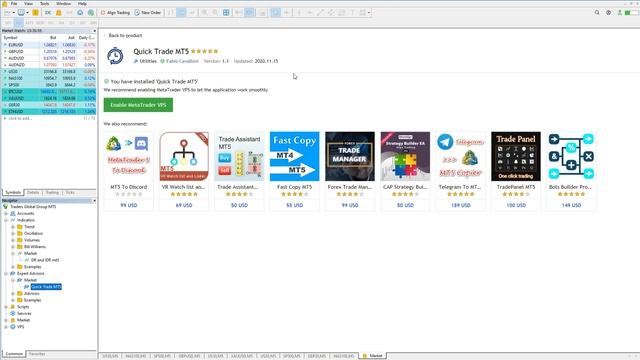Expand the Accounts node in Navigator
This screenshot has width=640, height=360.
click(6, 213)
